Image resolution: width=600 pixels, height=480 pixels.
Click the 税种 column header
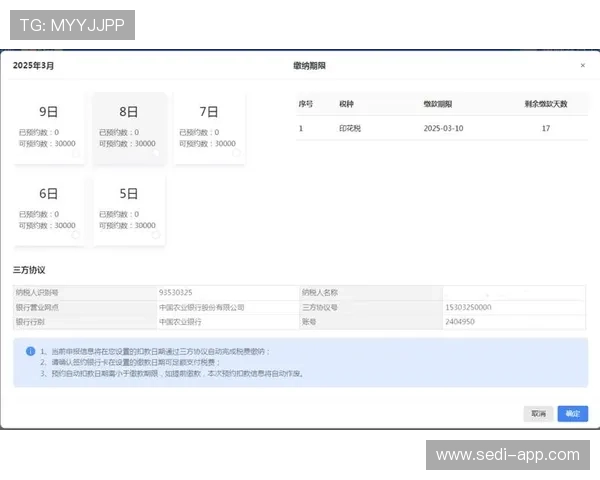coord(346,104)
